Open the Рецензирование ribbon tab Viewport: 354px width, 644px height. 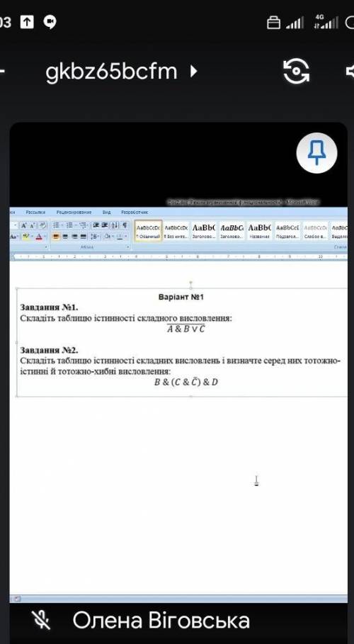(74, 213)
